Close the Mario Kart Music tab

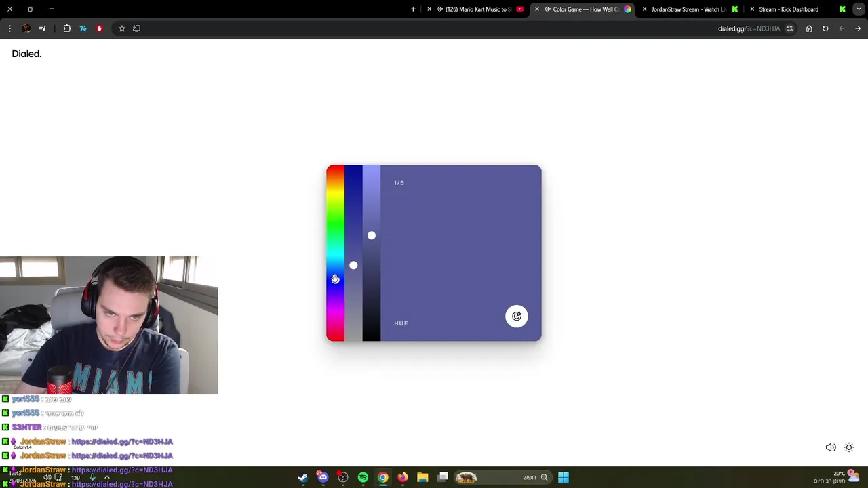tap(429, 9)
